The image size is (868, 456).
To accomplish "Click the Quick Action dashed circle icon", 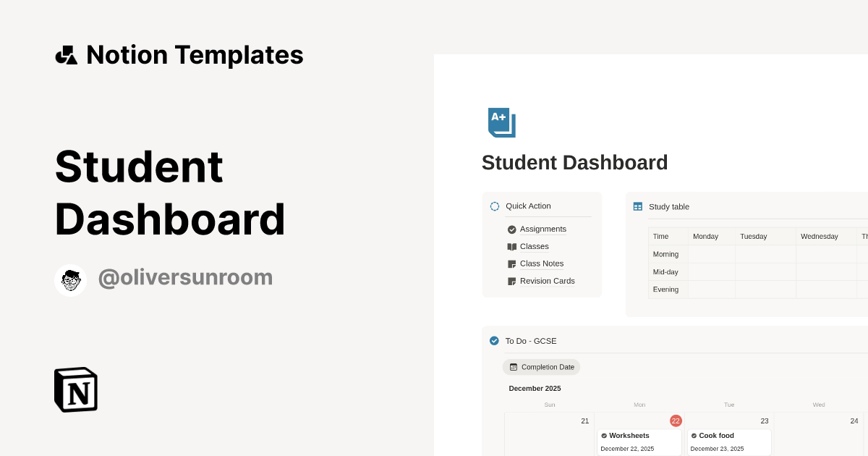I will point(494,206).
